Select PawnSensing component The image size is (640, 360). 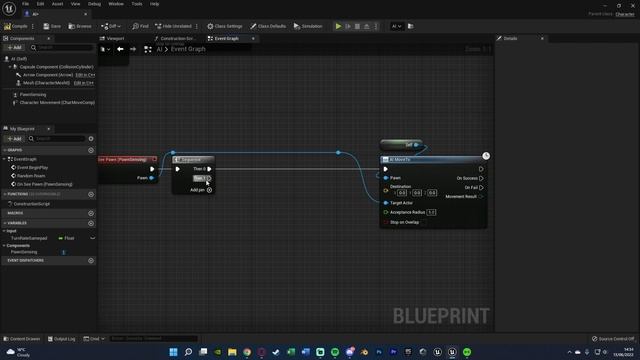pyautogui.click(x=33, y=95)
